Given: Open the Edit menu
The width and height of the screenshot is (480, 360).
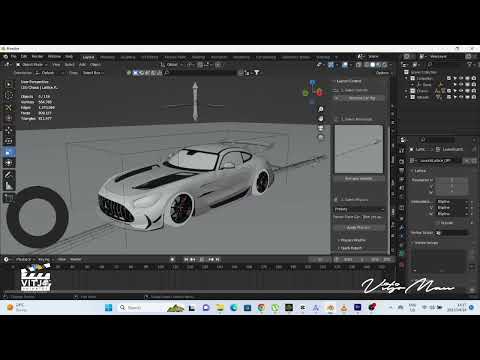Looking at the screenshot, I should click(24, 56).
